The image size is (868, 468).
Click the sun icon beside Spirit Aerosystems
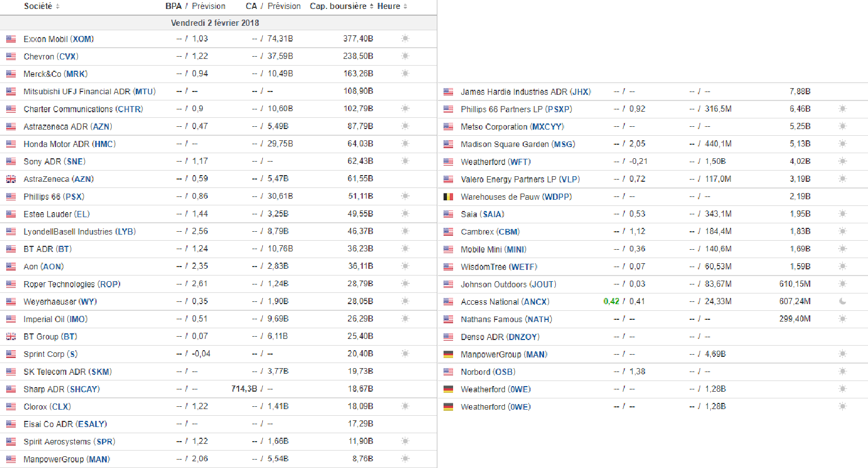click(x=405, y=441)
